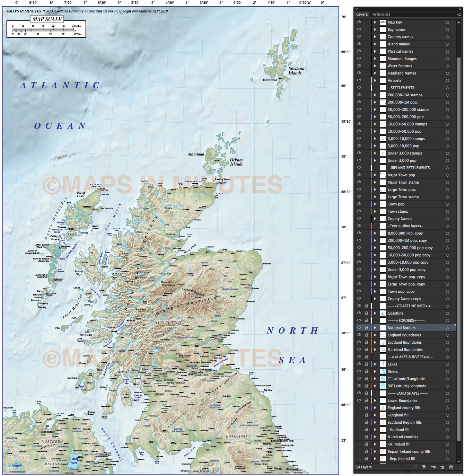Click the orange color bar of England Boundaries

tap(372, 335)
